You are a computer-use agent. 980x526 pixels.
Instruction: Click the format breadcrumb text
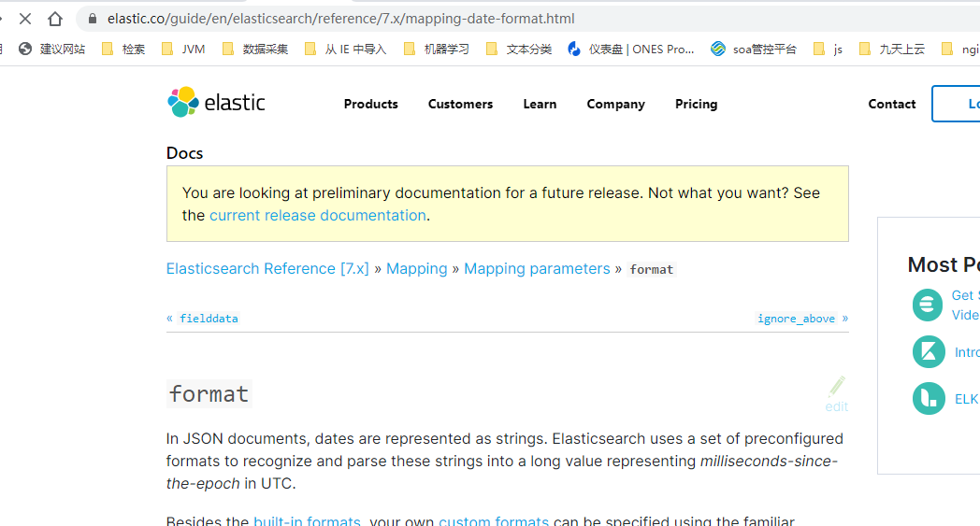tap(651, 269)
